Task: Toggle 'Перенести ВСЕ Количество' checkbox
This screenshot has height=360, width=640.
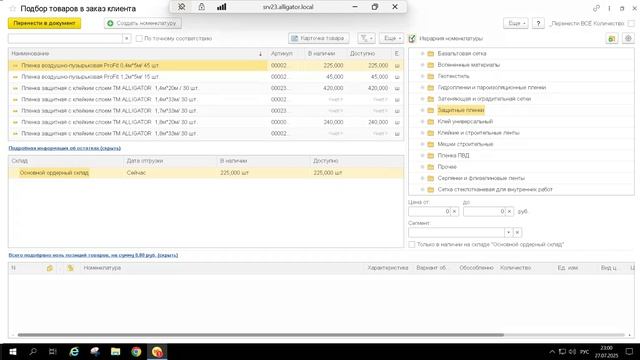Action: pos(631,24)
